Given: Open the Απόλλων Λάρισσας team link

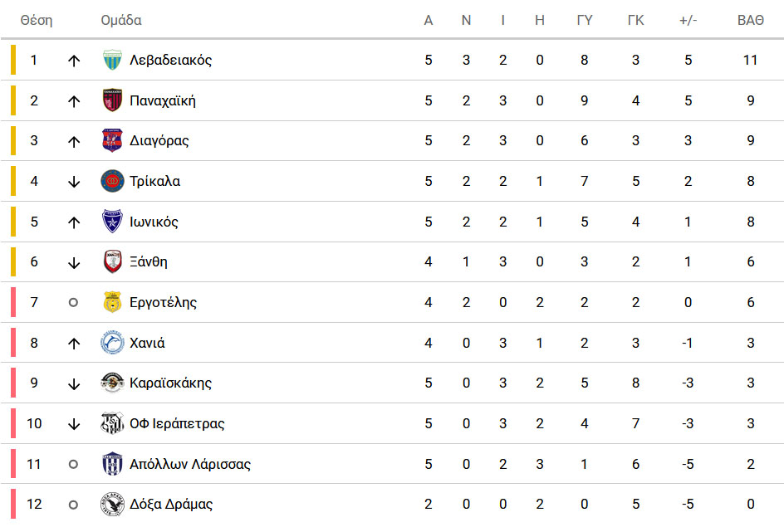Looking at the screenshot, I should click(190, 464).
